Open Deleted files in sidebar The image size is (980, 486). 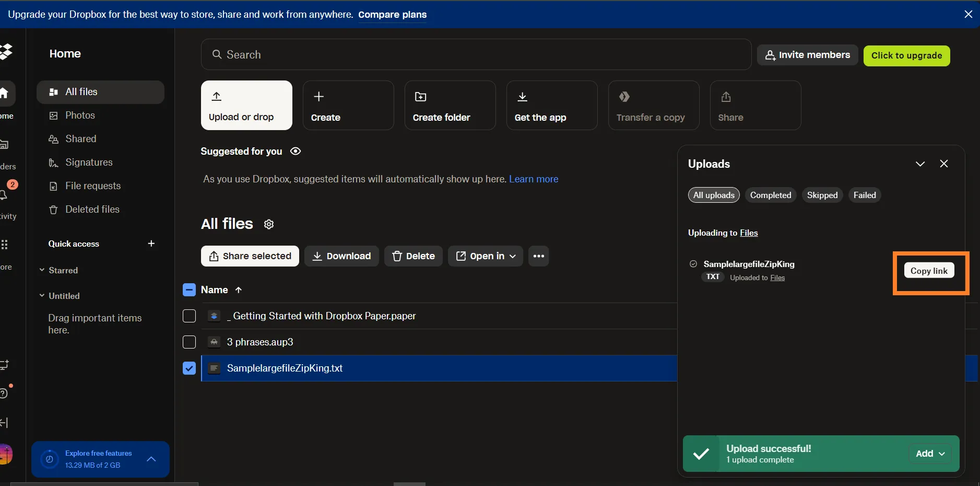(x=100, y=210)
